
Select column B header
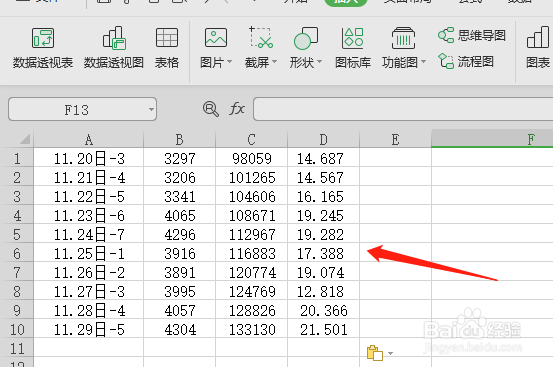coord(180,140)
